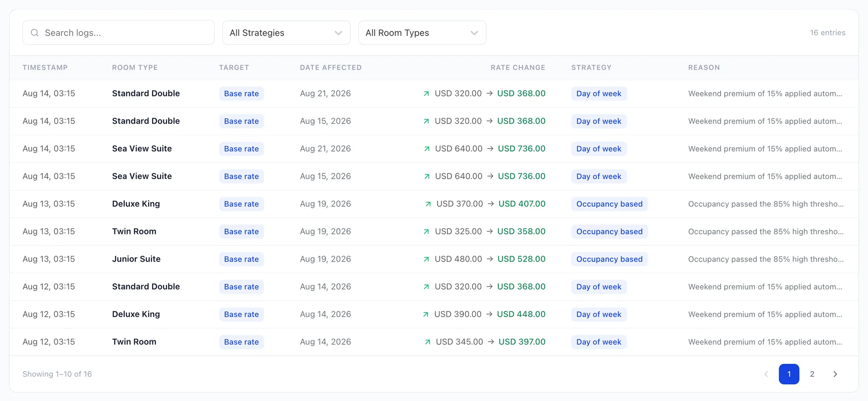Click the arrow between USD 345.00 and USD 397.00

coord(491,342)
